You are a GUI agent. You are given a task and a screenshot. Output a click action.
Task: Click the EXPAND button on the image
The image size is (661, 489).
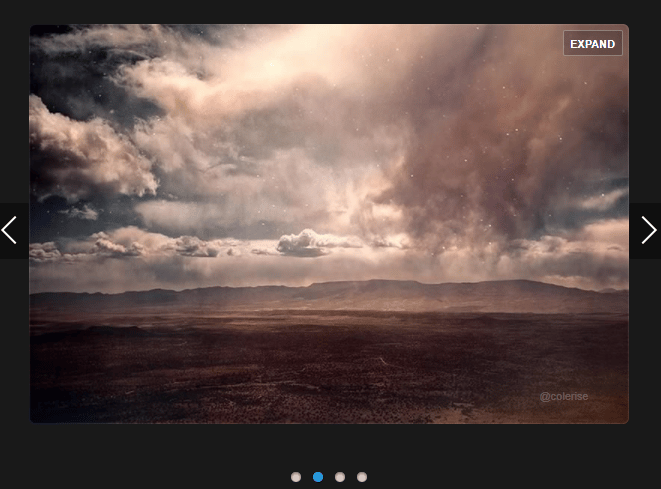click(x=592, y=43)
